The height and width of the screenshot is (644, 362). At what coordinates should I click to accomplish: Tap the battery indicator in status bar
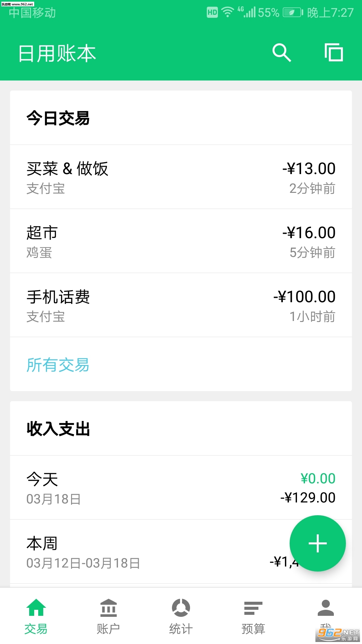[293, 13]
